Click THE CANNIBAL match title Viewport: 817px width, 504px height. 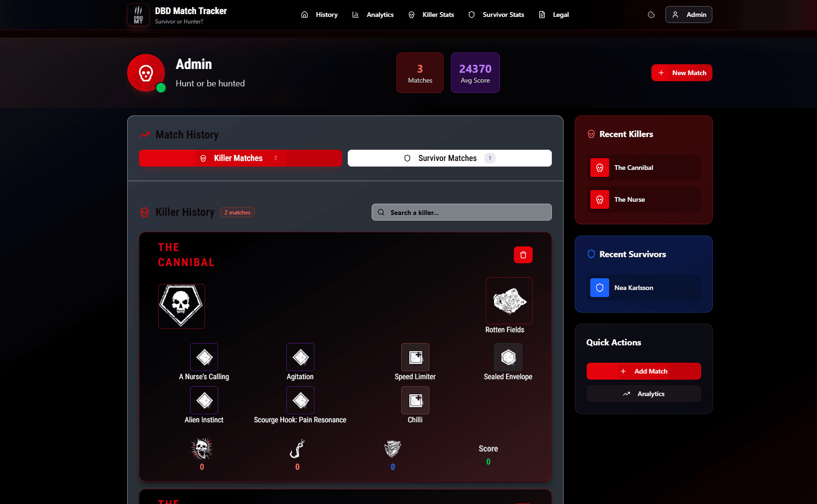coord(186,255)
